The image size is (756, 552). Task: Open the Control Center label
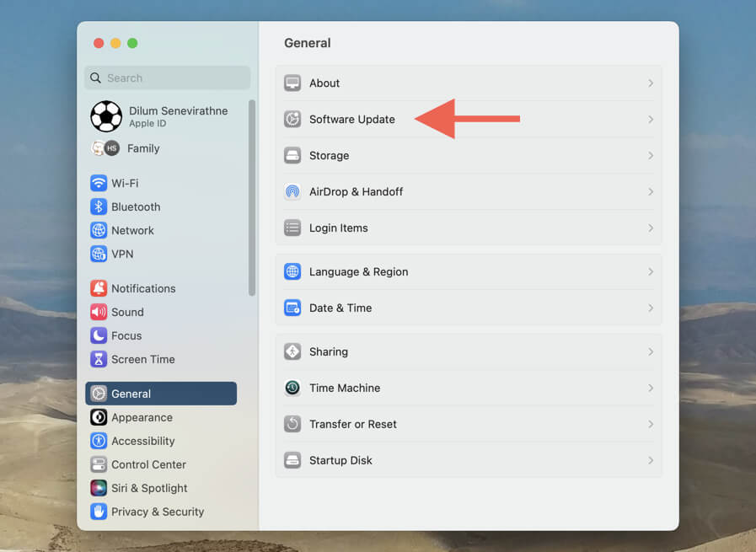click(x=148, y=464)
